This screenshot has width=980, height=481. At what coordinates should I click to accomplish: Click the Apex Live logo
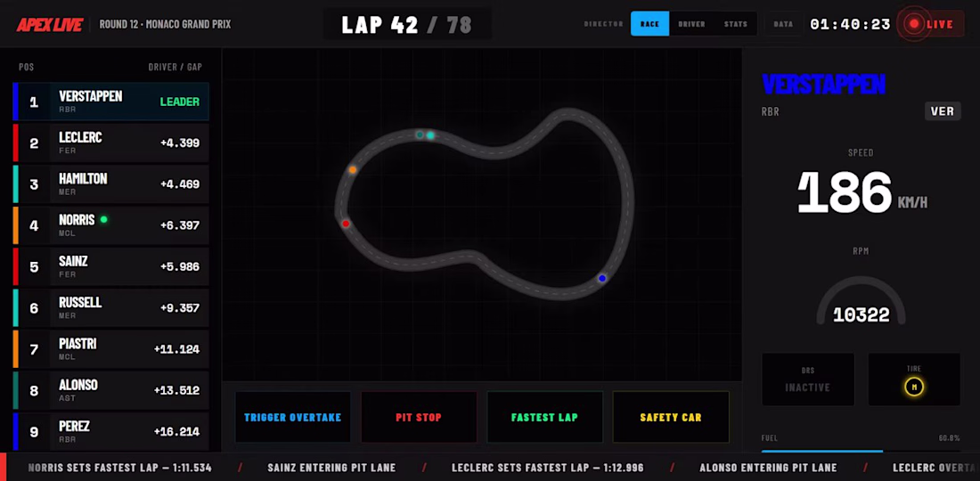point(50,24)
